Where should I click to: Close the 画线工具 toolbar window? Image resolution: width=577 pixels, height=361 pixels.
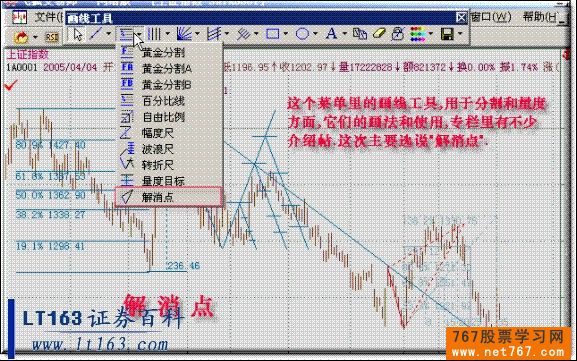click(x=461, y=17)
